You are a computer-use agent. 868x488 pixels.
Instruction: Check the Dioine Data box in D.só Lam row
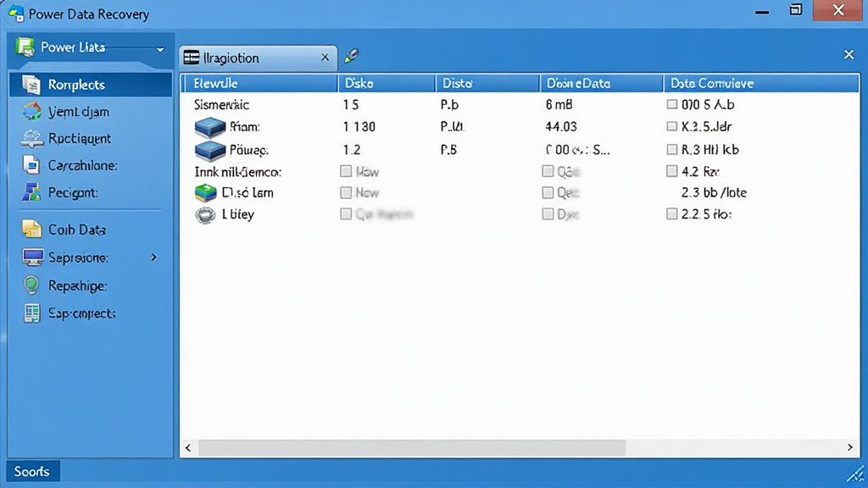(548, 192)
